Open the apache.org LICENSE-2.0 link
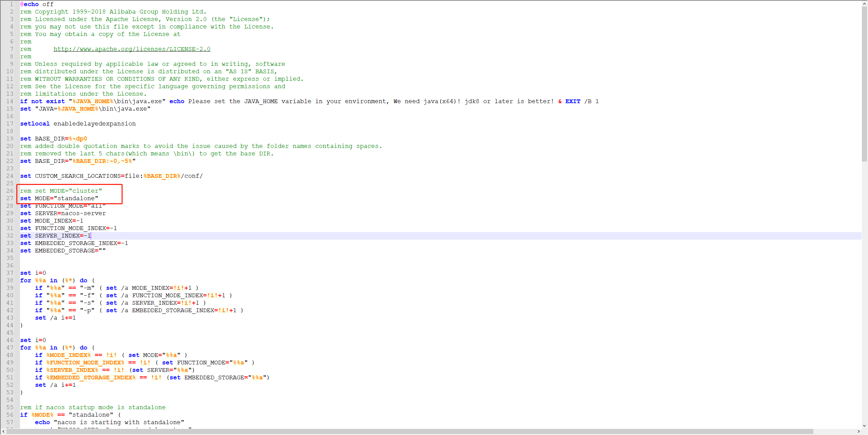 tap(132, 49)
